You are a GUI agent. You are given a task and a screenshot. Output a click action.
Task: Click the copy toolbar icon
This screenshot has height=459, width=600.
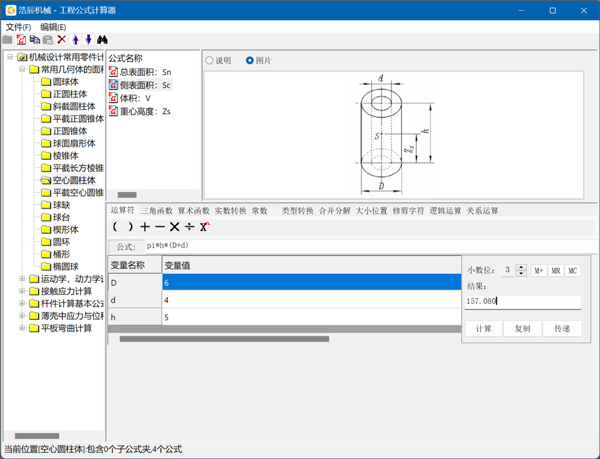point(35,39)
